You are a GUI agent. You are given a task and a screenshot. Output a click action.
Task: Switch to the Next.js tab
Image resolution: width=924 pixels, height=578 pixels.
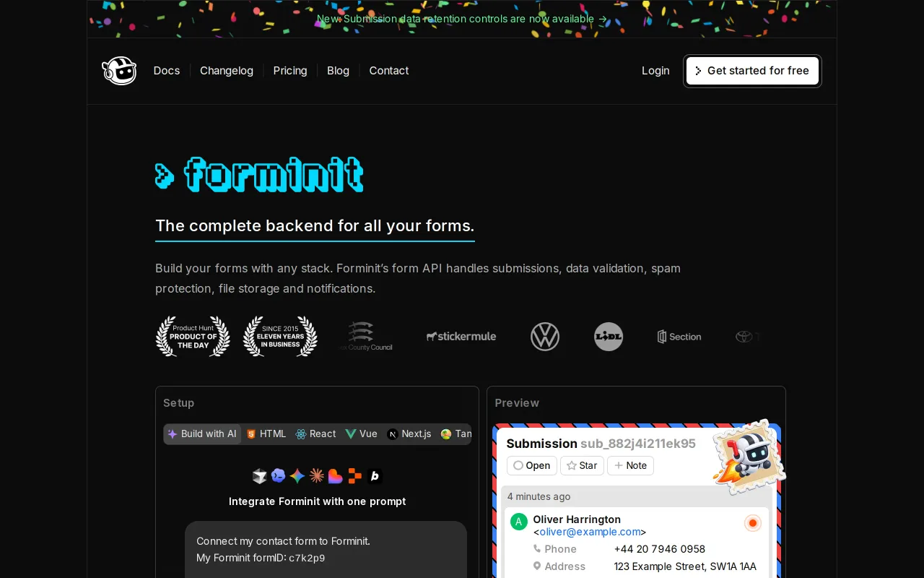(409, 434)
